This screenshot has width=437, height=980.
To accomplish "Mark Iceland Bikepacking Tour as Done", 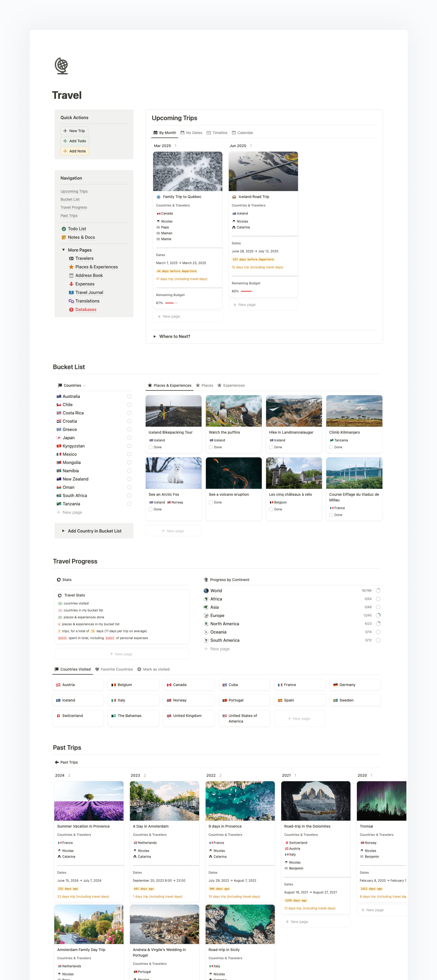I will 151,447.
